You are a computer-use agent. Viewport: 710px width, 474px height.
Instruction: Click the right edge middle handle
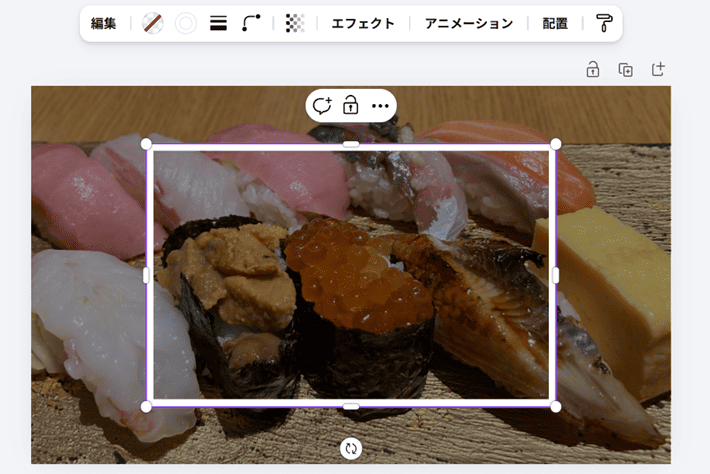click(556, 275)
